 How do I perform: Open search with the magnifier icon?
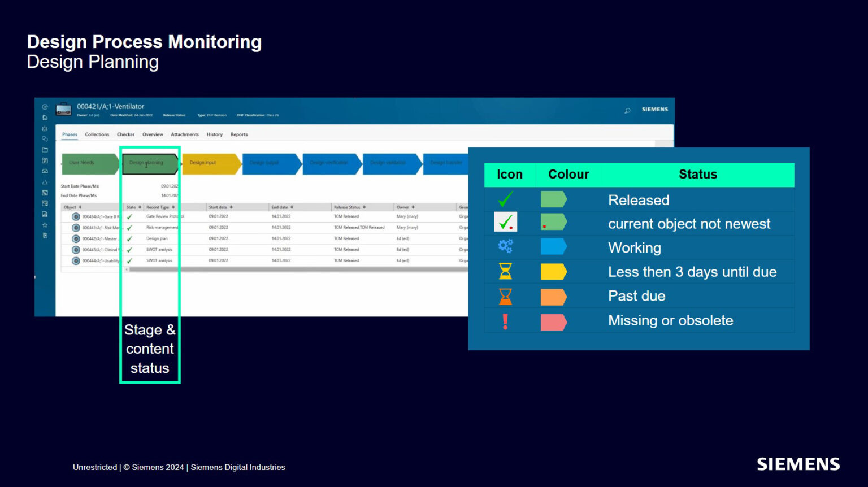tap(627, 111)
